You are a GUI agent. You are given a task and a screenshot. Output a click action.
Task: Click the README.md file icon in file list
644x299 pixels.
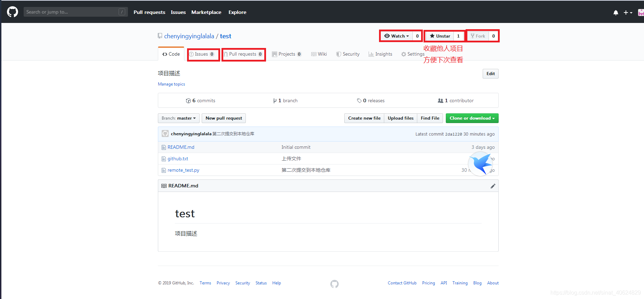(x=164, y=147)
